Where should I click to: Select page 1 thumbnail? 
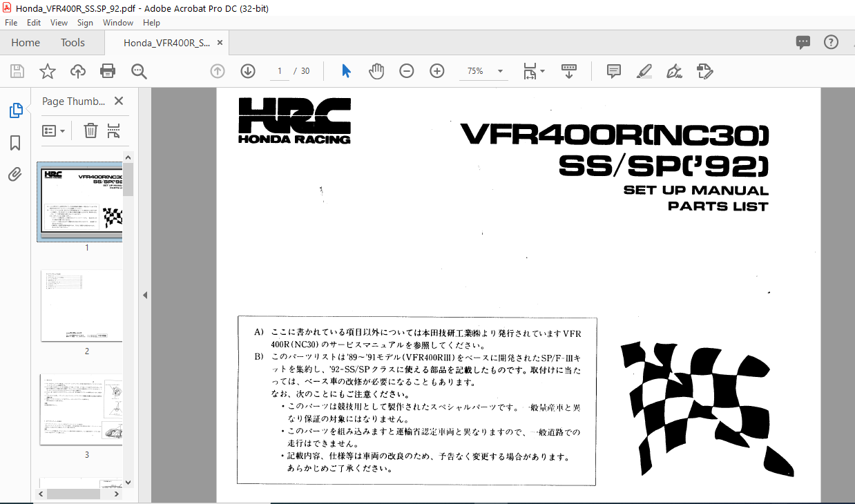point(81,202)
